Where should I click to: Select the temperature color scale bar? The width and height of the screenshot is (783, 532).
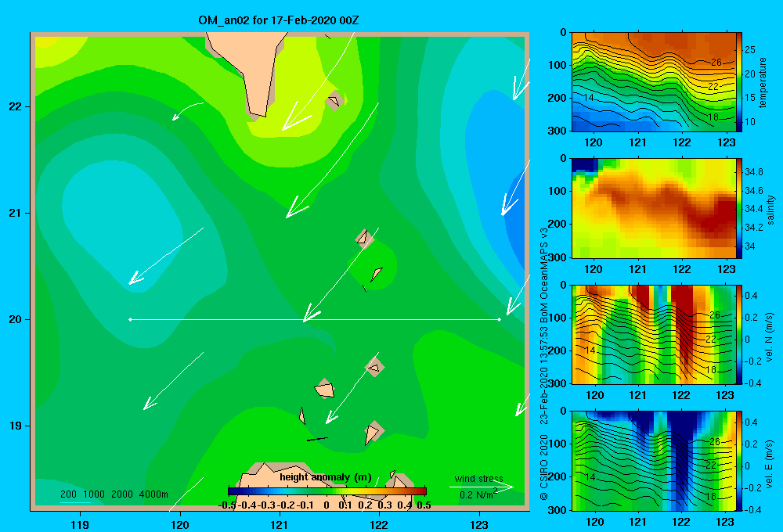point(739,82)
